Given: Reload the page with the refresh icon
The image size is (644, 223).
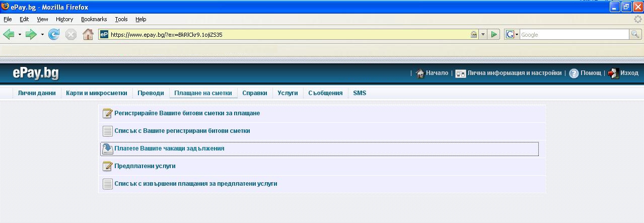Looking at the screenshot, I should click(x=54, y=35).
